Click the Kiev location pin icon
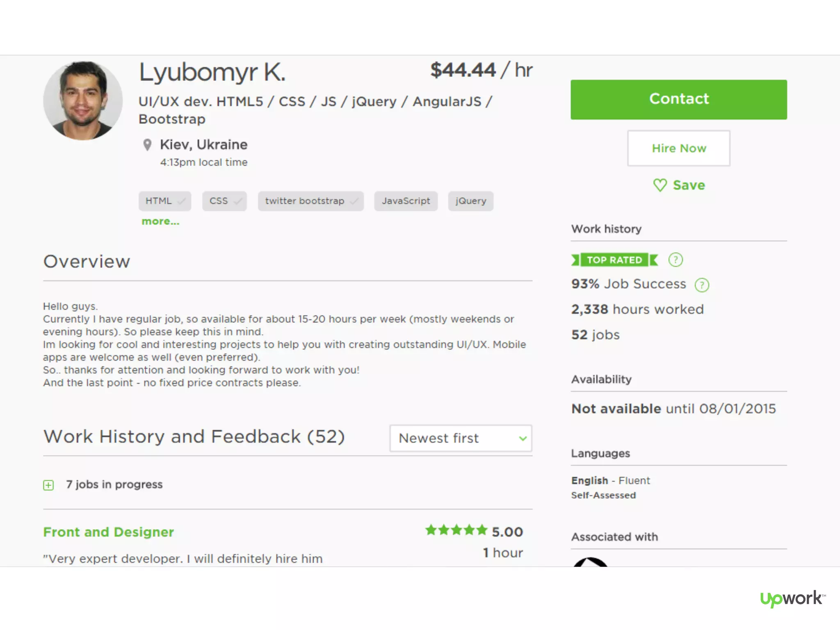Viewport: 840px width, 630px height. (147, 145)
